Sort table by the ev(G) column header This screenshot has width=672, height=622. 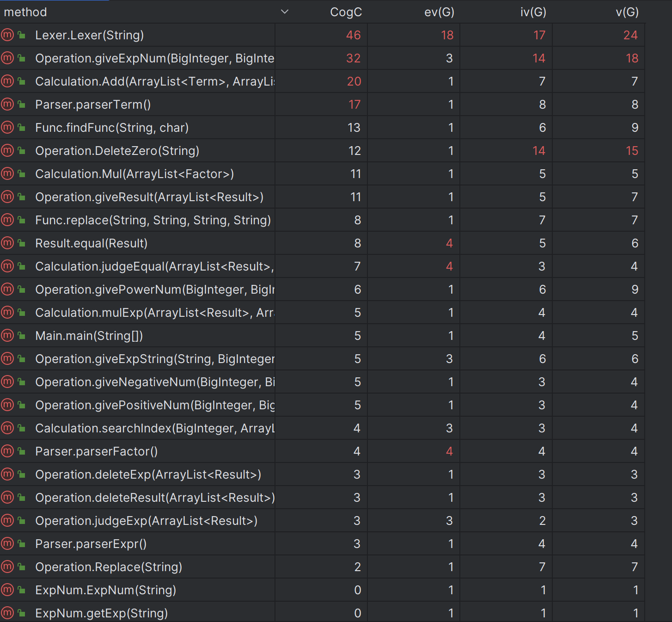439,12
